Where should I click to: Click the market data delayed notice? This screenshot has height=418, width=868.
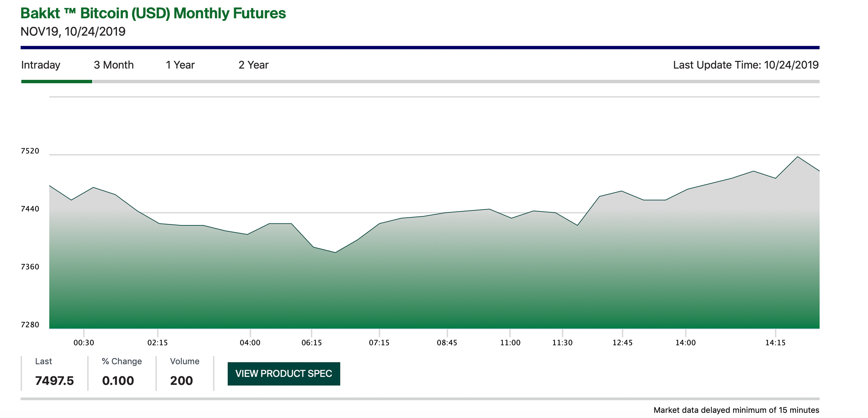point(736,410)
